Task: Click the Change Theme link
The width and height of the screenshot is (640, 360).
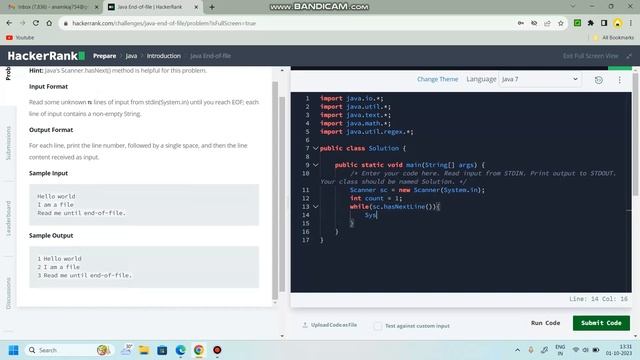Action: 438,79
